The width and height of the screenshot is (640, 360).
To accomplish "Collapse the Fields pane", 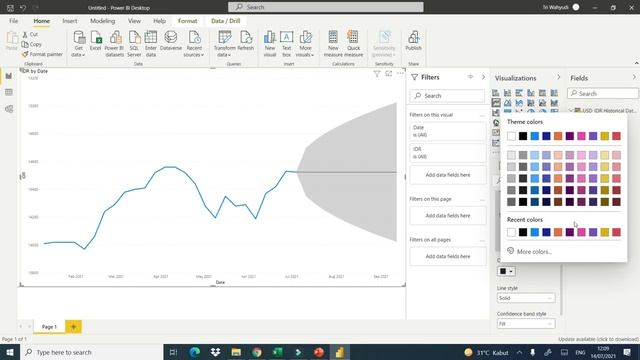I will [x=634, y=77].
